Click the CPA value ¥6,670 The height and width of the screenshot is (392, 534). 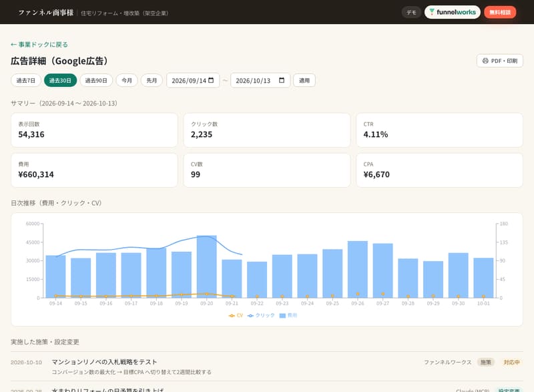(376, 174)
